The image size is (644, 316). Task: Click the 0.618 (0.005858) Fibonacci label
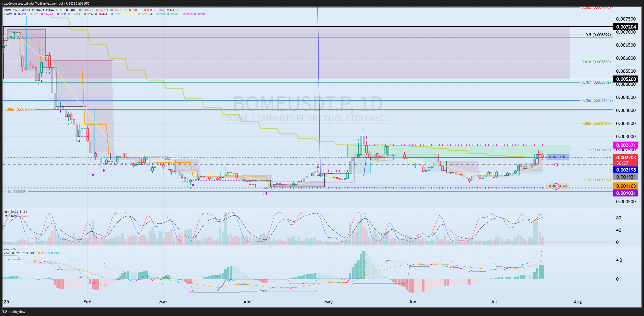(596, 62)
